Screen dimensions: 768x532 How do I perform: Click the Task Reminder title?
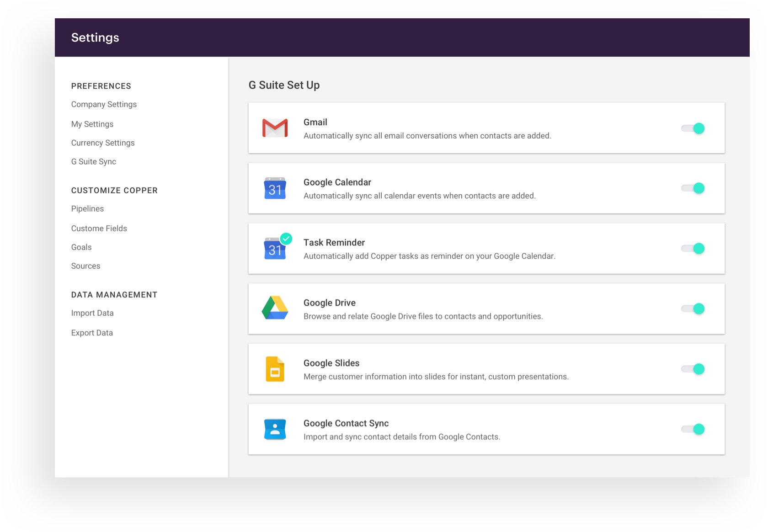pyautogui.click(x=334, y=243)
